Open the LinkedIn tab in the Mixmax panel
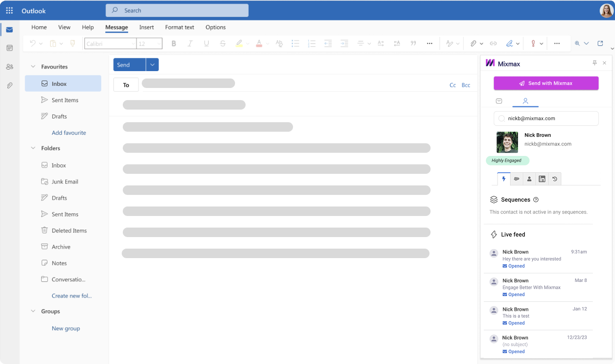 point(542,179)
